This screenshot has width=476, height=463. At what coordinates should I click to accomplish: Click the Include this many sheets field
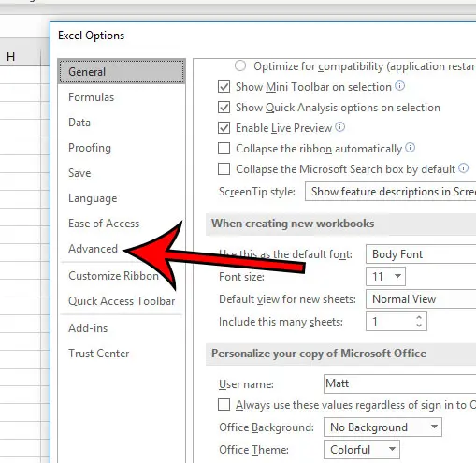pos(397,322)
